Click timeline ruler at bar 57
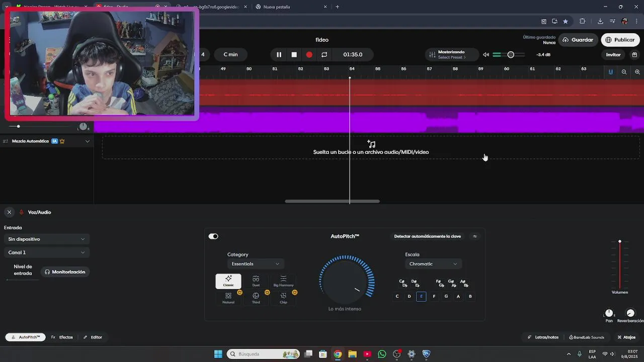 pyautogui.click(x=429, y=69)
